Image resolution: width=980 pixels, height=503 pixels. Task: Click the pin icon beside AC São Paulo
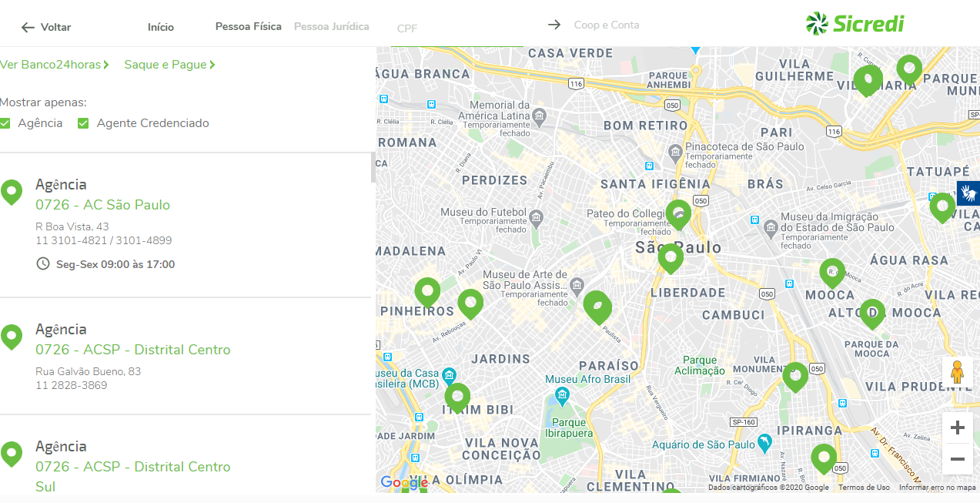pos(12,192)
